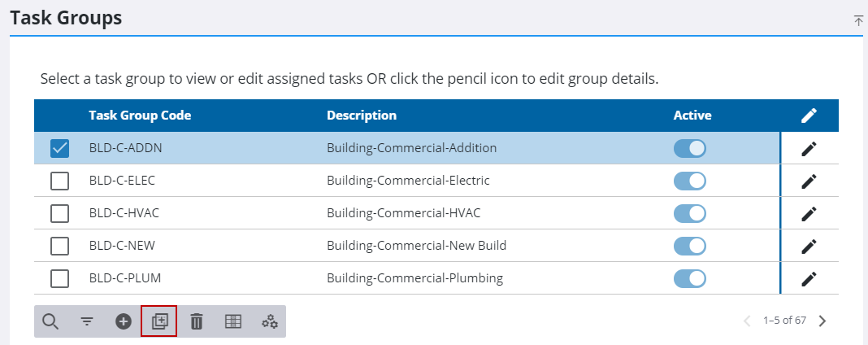Add a new task group with plus icon

point(124,321)
